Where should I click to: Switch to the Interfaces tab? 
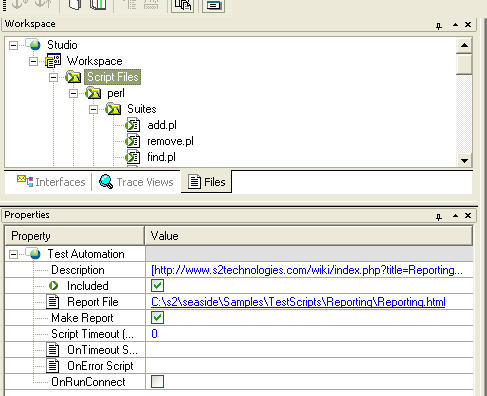pyautogui.click(x=51, y=182)
